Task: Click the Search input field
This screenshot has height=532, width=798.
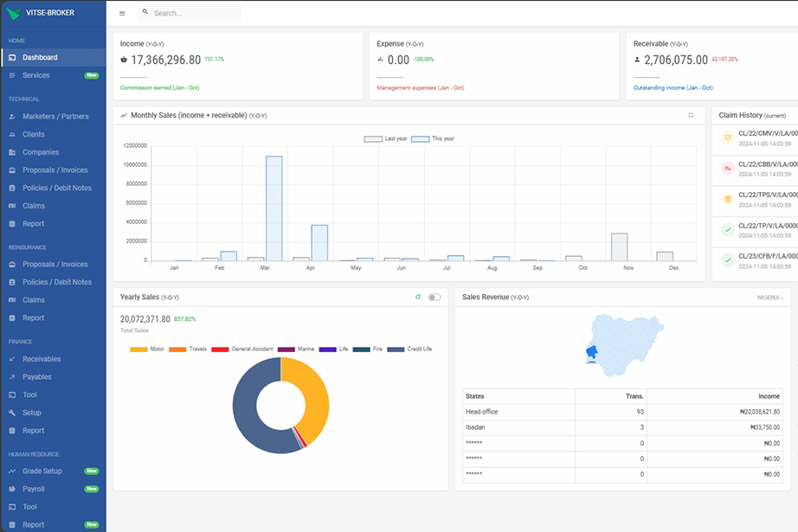Action: click(195, 14)
